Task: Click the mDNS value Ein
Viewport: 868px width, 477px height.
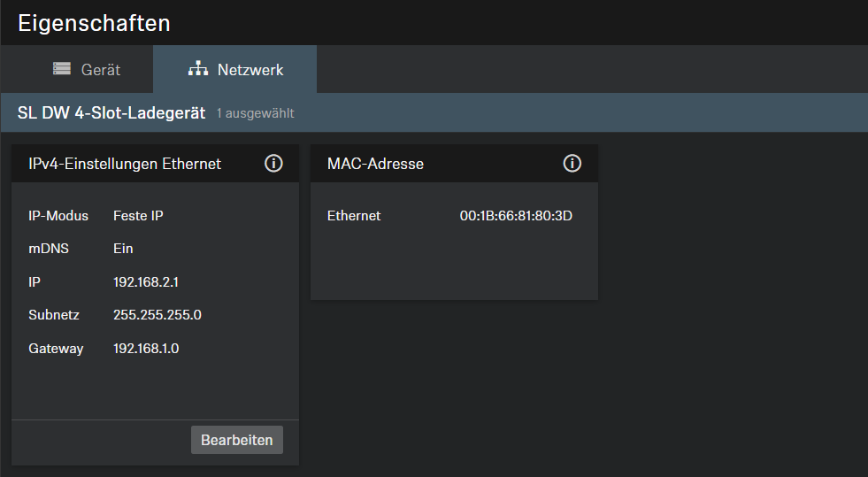Action: (x=123, y=249)
